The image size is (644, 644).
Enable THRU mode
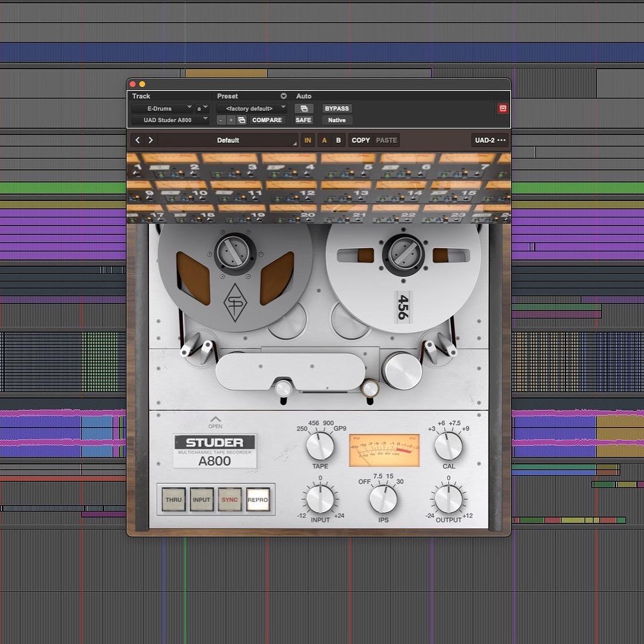(174, 500)
